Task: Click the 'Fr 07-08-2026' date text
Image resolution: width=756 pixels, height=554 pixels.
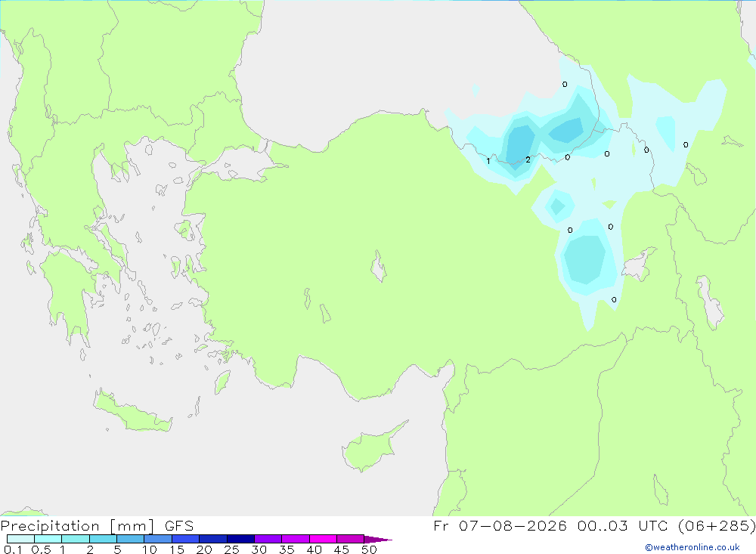Action: point(500,525)
